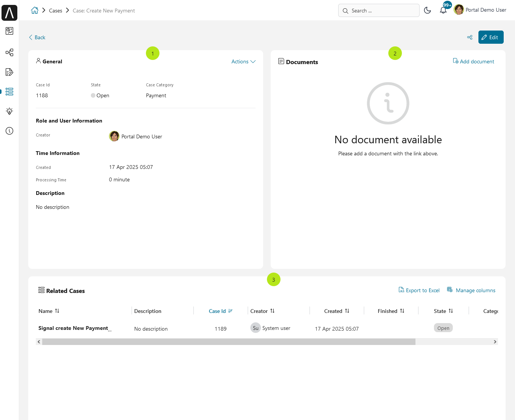Click the share icon beside Edit
This screenshot has width=515, height=420.
[x=470, y=37]
